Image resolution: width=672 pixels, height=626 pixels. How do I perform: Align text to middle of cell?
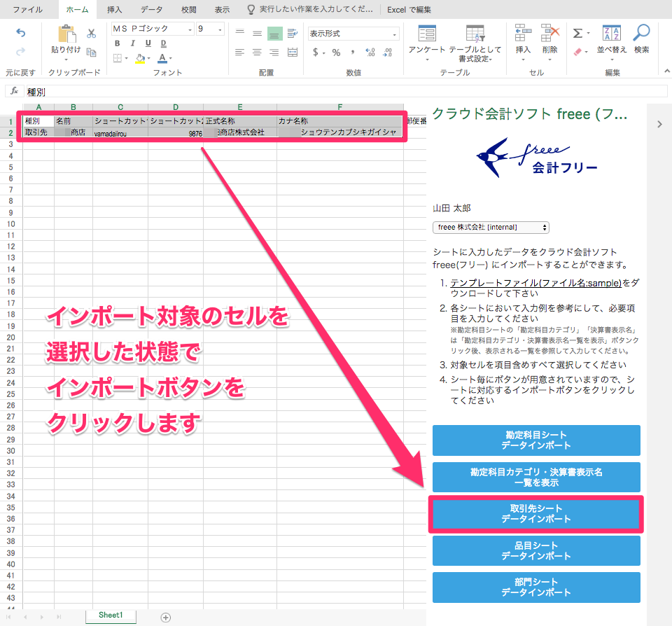click(x=257, y=33)
